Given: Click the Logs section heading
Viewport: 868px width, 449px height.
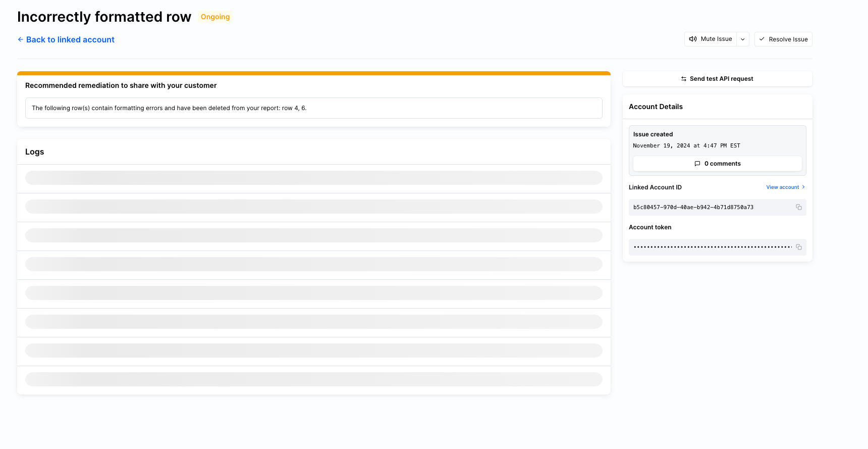Looking at the screenshot, I should [x=35, y=152].
